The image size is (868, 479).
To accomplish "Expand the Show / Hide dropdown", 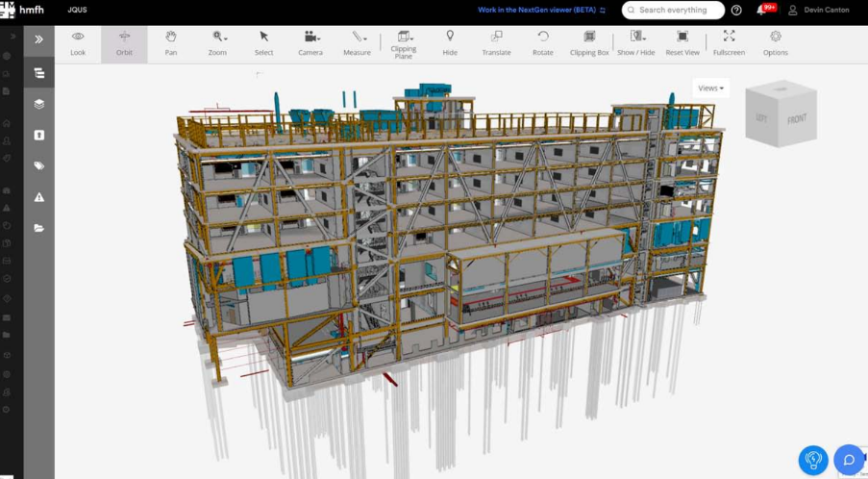I will coord(635,43).
